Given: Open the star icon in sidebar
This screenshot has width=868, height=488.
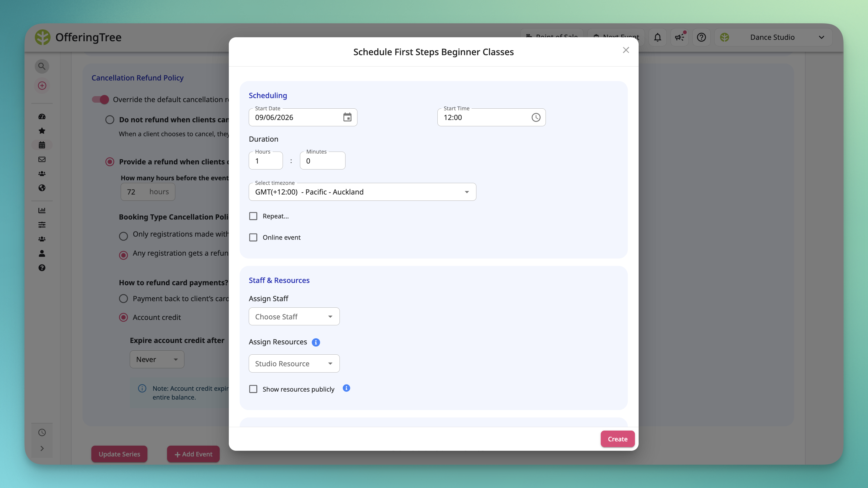Looking at the screenshot, I should pyautogui.click(x=42, y=131).
